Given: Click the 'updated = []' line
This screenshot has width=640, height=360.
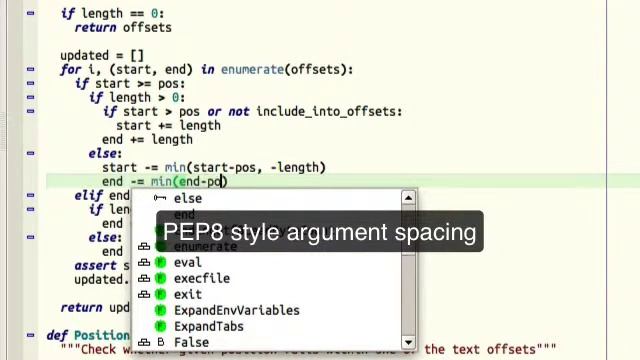Looking at the screenshot, I should click(x=102, y=56).
